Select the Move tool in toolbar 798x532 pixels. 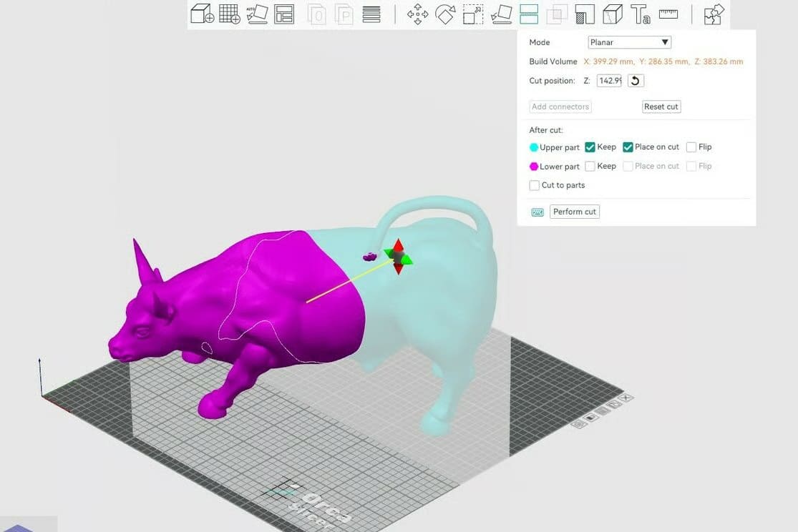click(417, 14)
